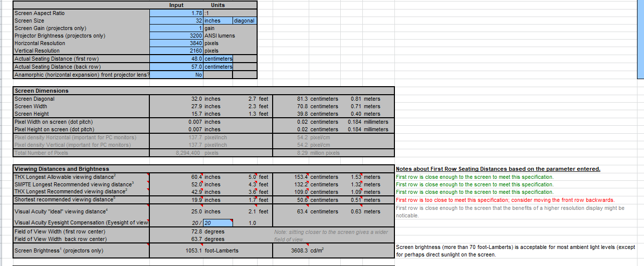The image size is (644, 266).
Task: Click 'sitting closer to the screen' italic note
Action: pos(331,235)
